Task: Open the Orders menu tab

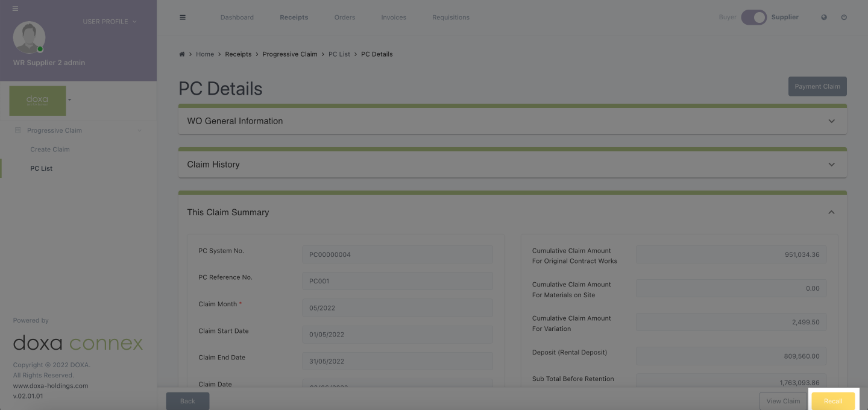Action: pos(345,17)
